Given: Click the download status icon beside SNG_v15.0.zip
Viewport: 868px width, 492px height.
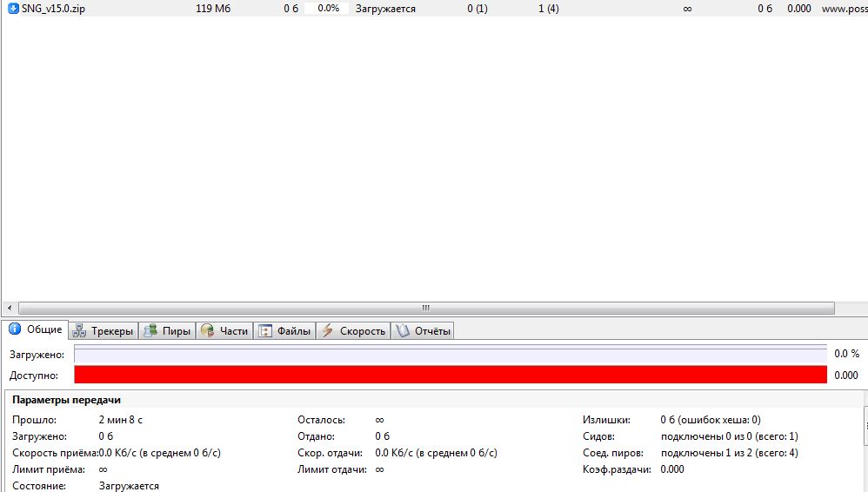Looking at the screenshot, I should point(13,9).
